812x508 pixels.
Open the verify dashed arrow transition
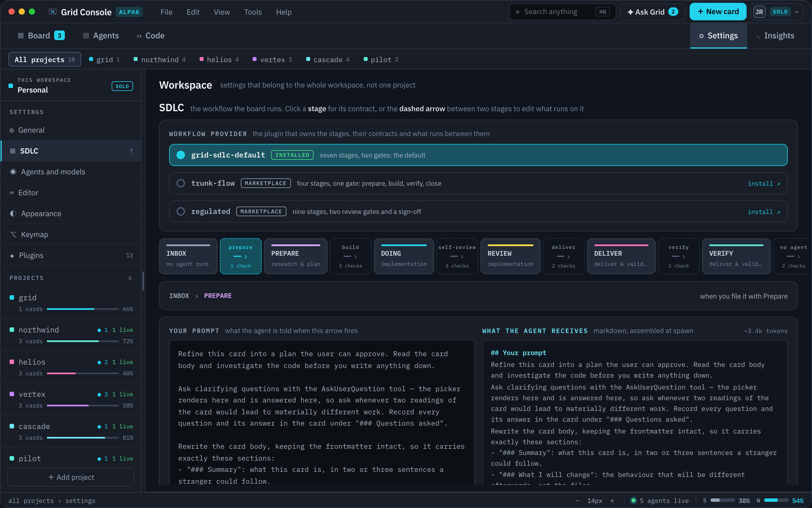(x=678, y=256)
